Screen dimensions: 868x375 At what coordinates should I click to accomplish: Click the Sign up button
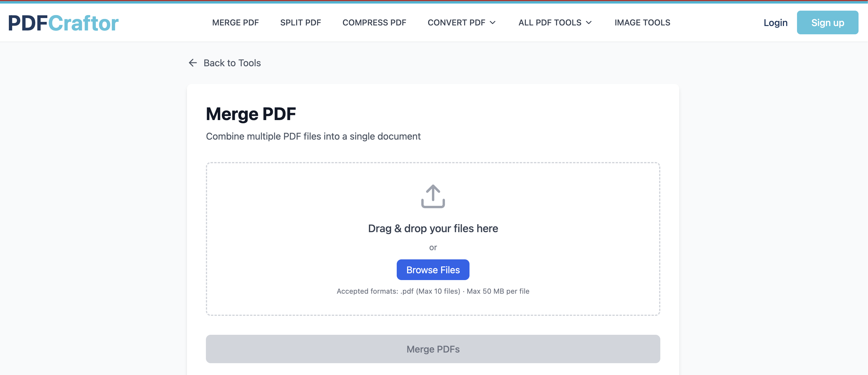point(827,22)
